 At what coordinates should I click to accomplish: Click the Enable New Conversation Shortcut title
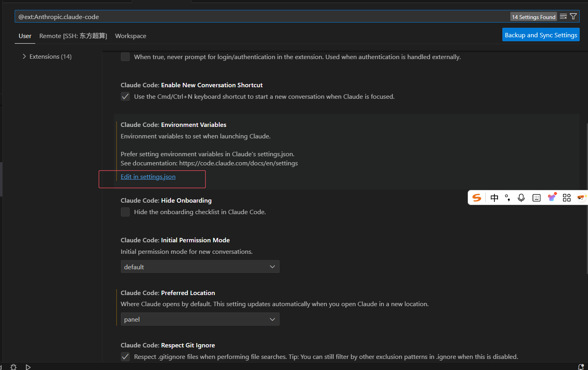pyautogui.click(x=192, y=85)
